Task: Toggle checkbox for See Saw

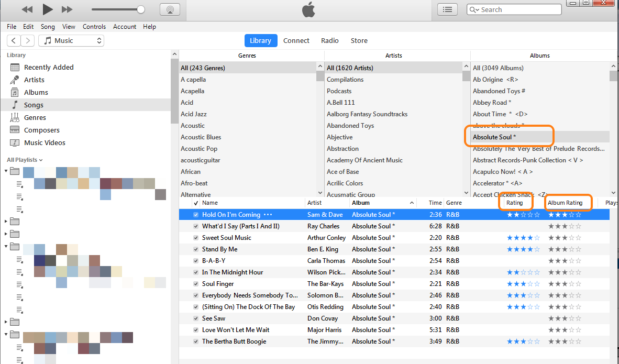Action: (196, 318)
